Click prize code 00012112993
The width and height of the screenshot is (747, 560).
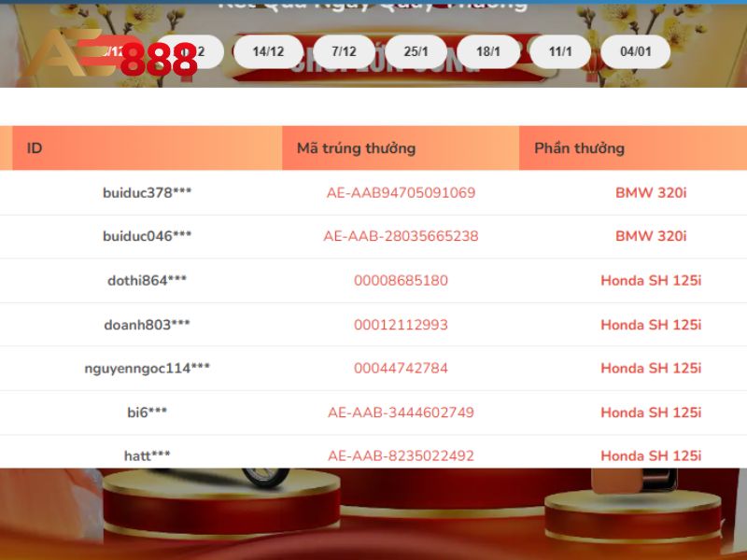tap(401, 325)
